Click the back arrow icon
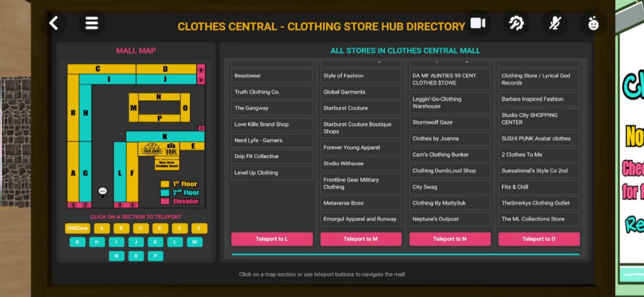Viewport: 644px width, 297px height. 54,23
